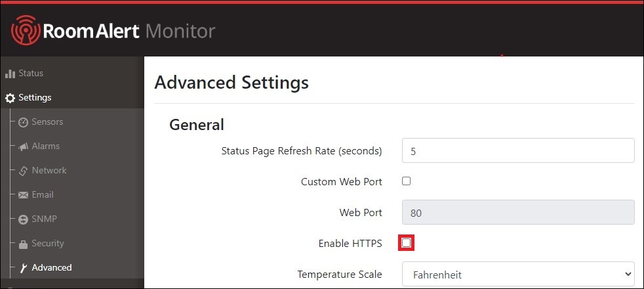
Task: Click the Email envelope icon
Action: pyautogui.click(x=23, y=195)
